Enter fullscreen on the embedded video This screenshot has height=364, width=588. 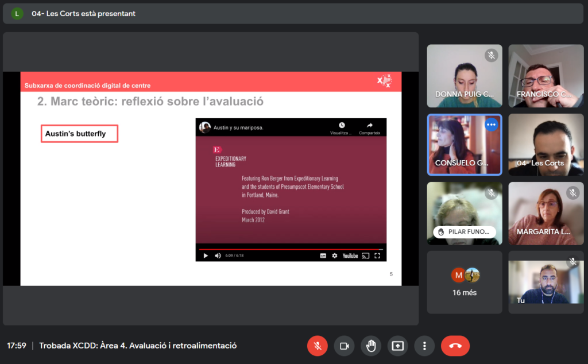pyautogui.click(x=377, y=255)
